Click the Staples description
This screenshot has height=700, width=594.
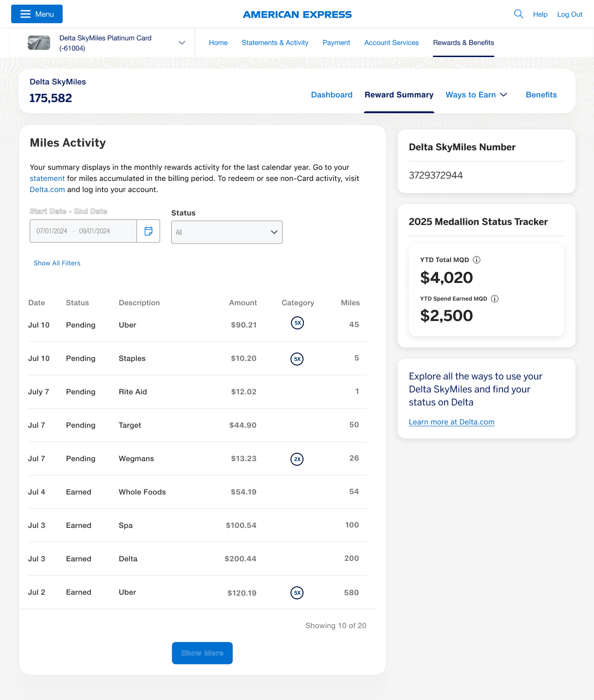[132, 359]
